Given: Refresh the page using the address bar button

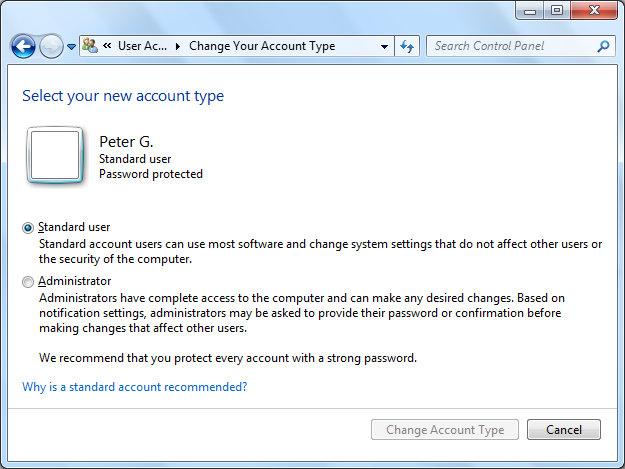Looking at the screenshot, I should coord(407,46).
